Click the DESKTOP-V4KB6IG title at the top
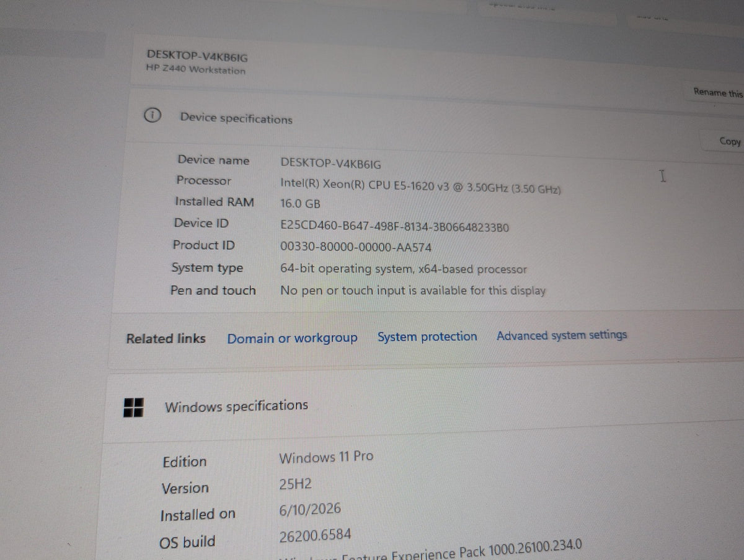744x560 pixels. click(x=197, y=56)
